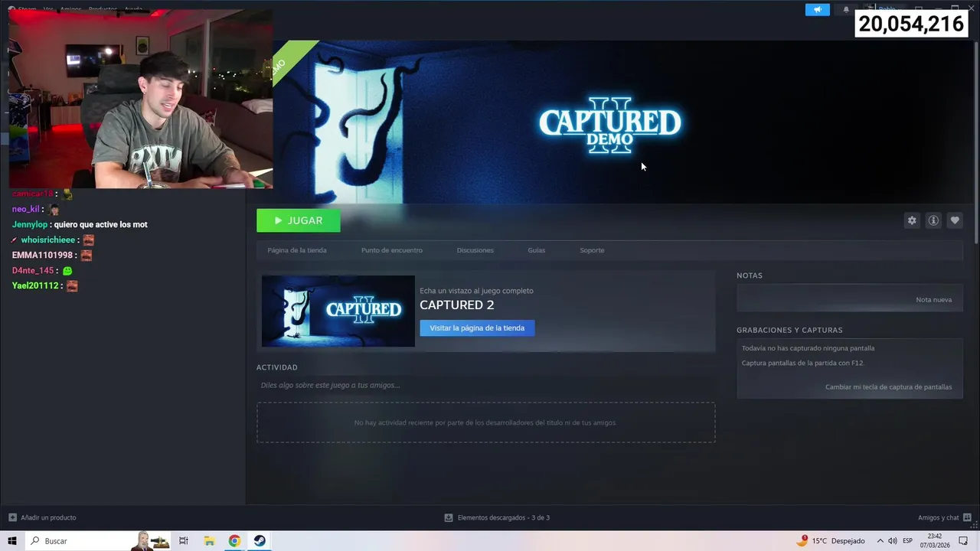Click the 'No hay actividad reciente' message
This screenshot has width=980, height=551.
point(485,422)
